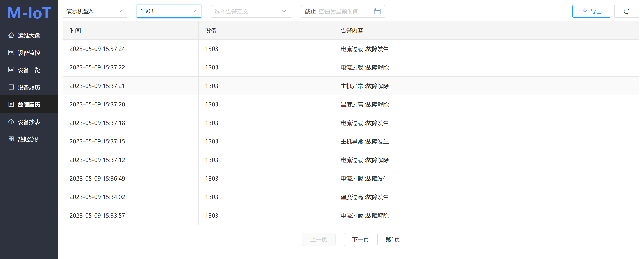Click the timestamp 2023-05-09 15:33:57

97,215
